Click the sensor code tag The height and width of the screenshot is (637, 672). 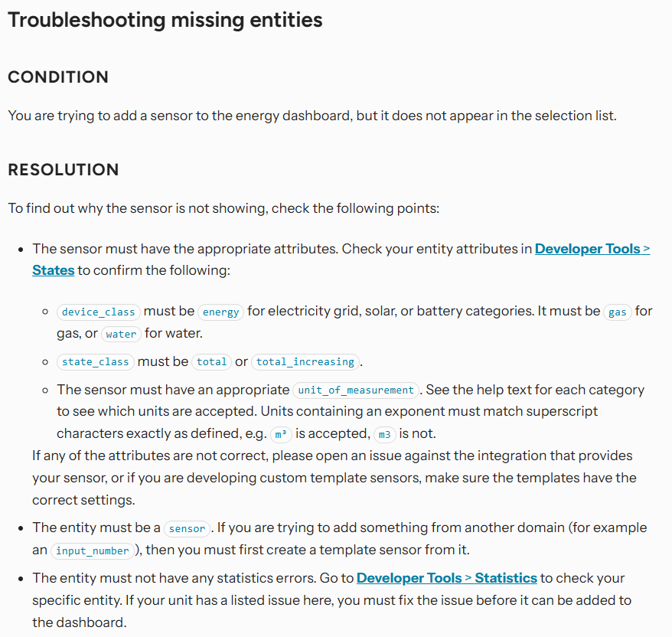(x=187, y=528)
